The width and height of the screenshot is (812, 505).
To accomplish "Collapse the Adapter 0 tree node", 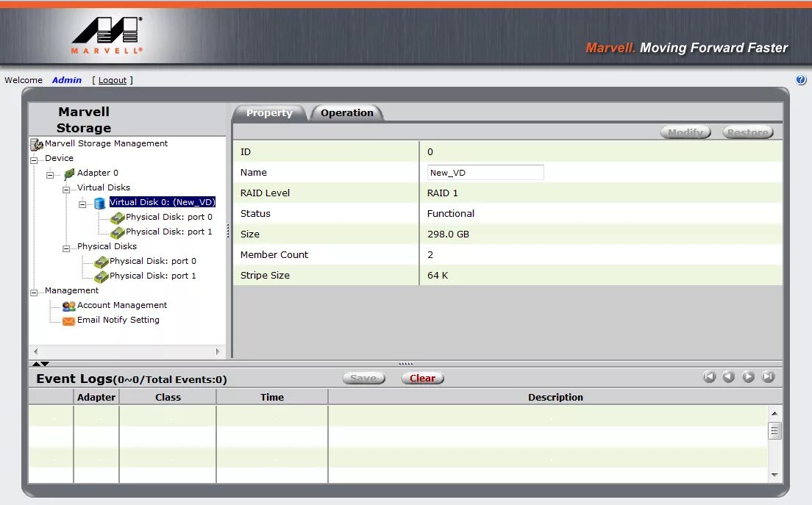I will (x=50, y=175).
